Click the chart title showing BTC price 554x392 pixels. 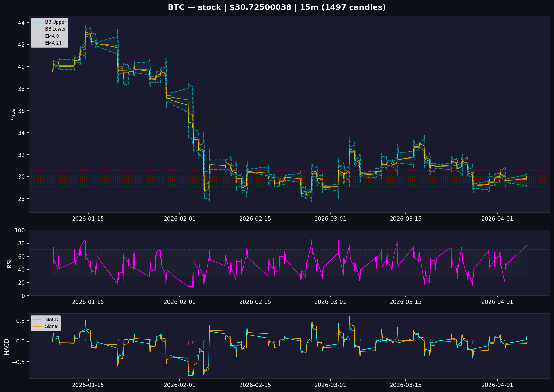277,7
